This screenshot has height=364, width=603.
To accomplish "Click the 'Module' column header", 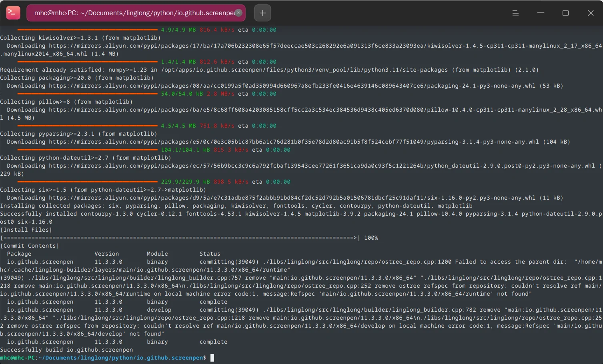I will coord(157,254).
